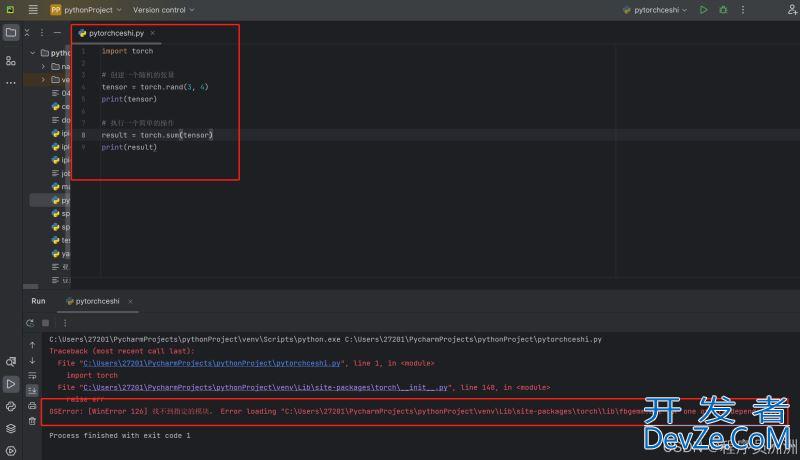
Task: Open Python Packages layers icon in sidebar
Action: (10, 428)
